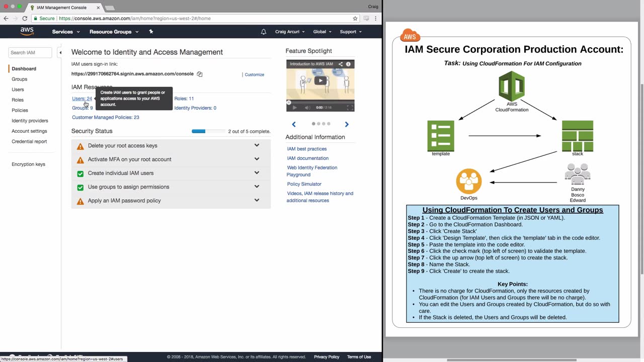Open Account settings in the sidebar
644x362 pixels.
pyautogui.click(x=30, y=131)
